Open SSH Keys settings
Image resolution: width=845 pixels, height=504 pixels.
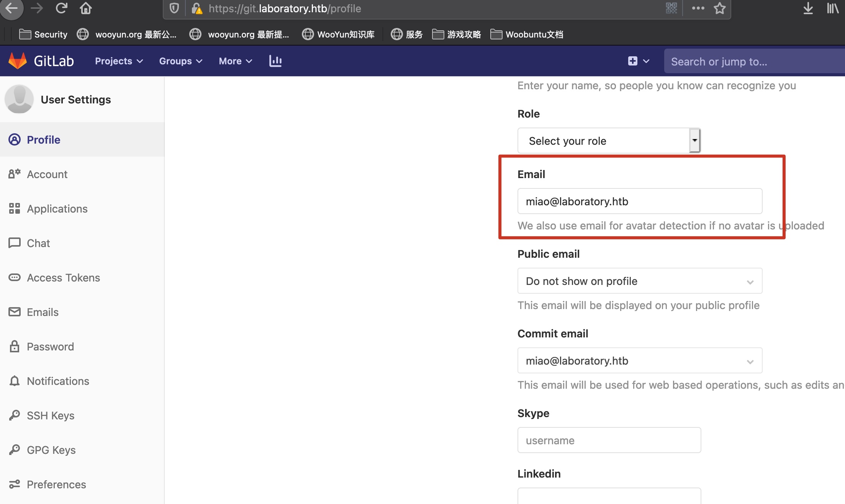click(x=50, y=415)
